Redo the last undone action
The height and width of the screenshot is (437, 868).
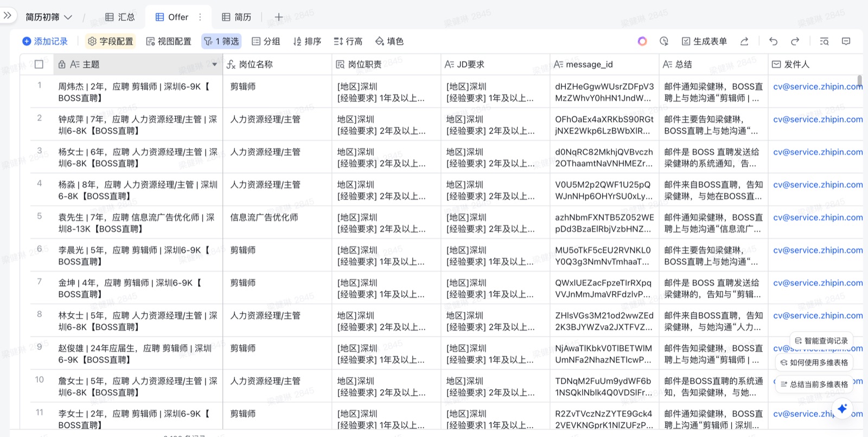[795, 41]
